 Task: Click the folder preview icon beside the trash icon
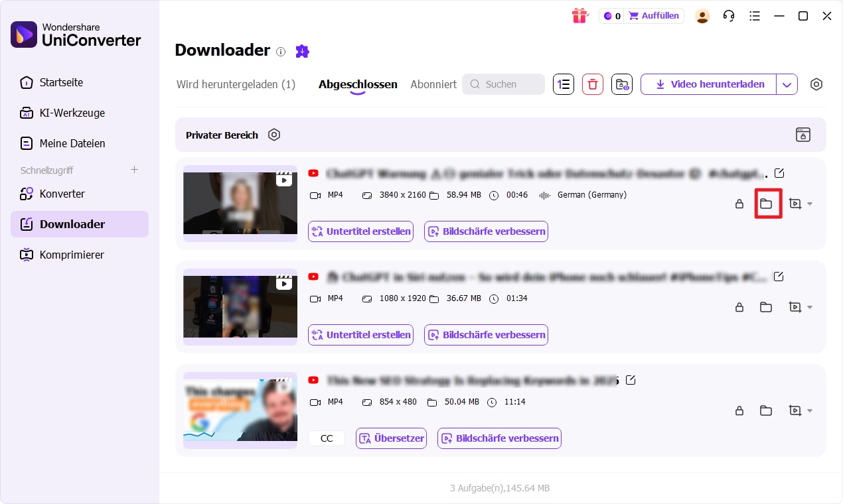point(622,84)
